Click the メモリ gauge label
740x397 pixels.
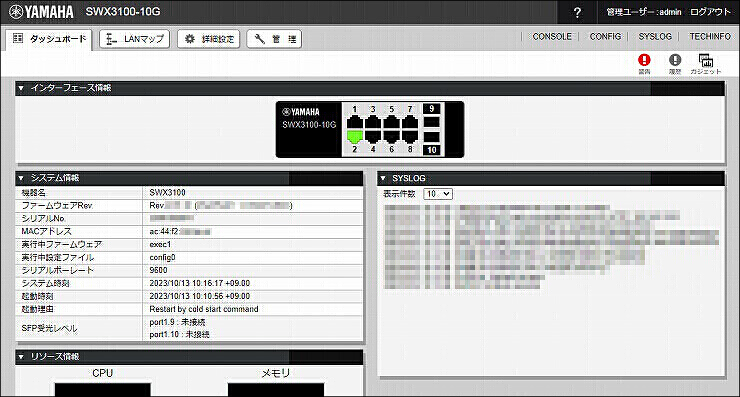pyautogui.click(x=276, y=373)
